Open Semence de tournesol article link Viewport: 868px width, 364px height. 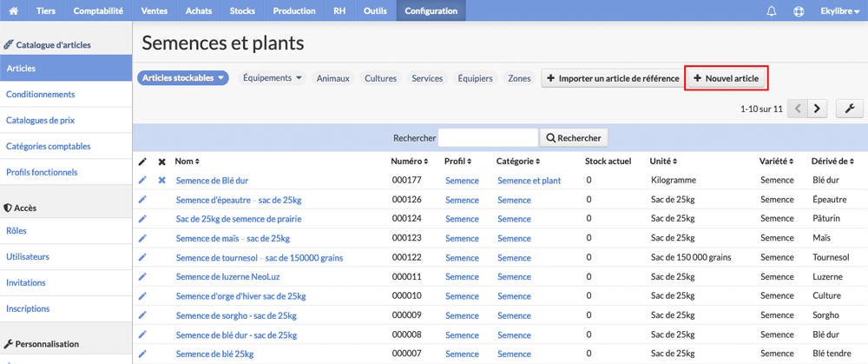tap(259, 257)
